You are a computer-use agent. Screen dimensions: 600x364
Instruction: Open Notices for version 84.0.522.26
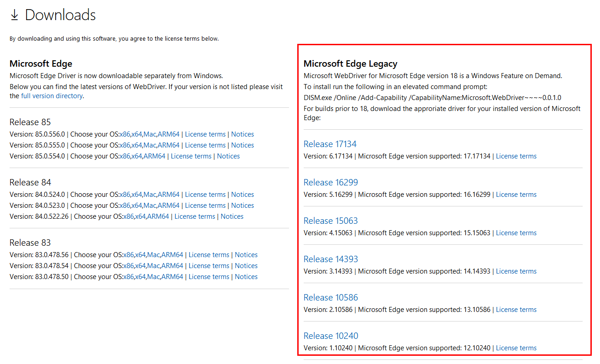[x=232, y=216]
